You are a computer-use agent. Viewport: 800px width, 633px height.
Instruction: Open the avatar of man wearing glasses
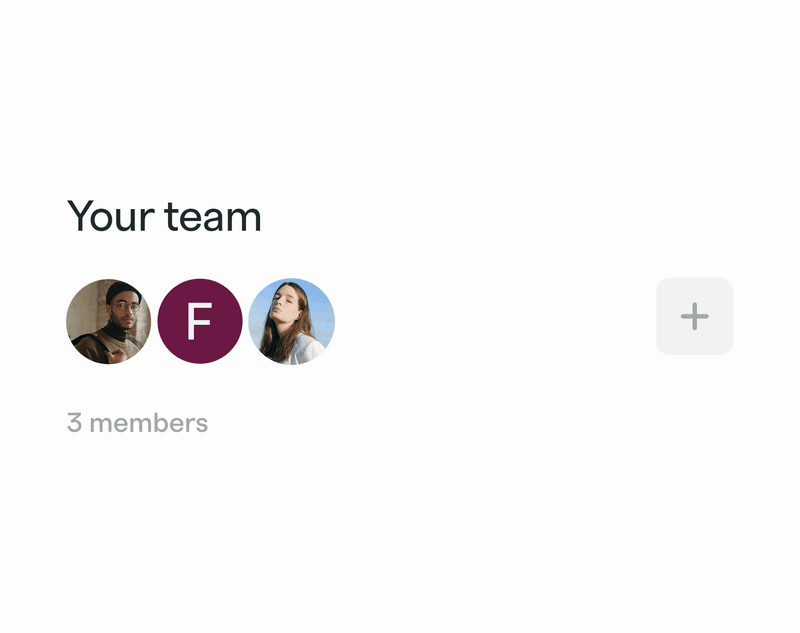click(x=108, y=321)
